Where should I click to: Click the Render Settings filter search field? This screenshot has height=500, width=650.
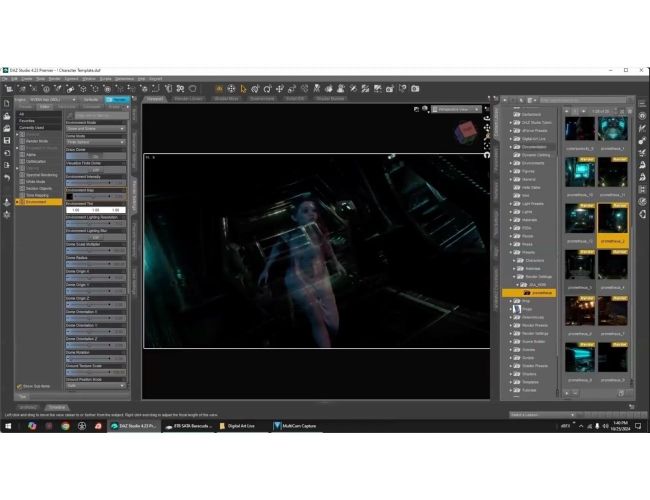[x=101, y=115]
